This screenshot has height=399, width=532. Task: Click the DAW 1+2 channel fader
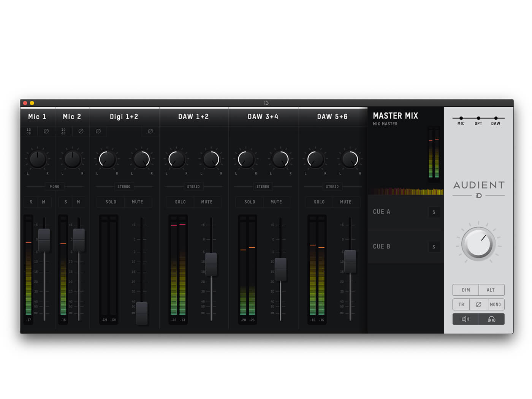pyautogui.click(x=211, y=265)
